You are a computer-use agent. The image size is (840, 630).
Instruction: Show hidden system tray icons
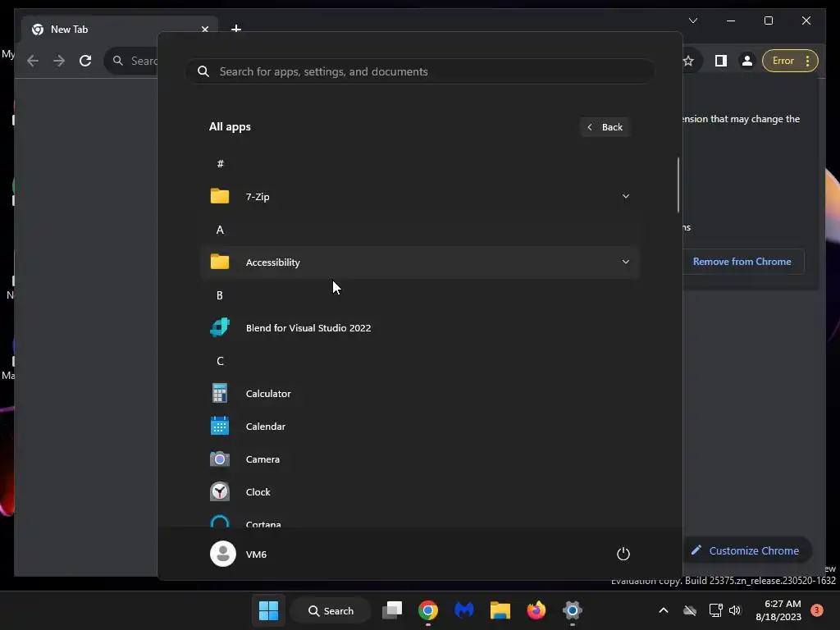click(x=663, y=610)
